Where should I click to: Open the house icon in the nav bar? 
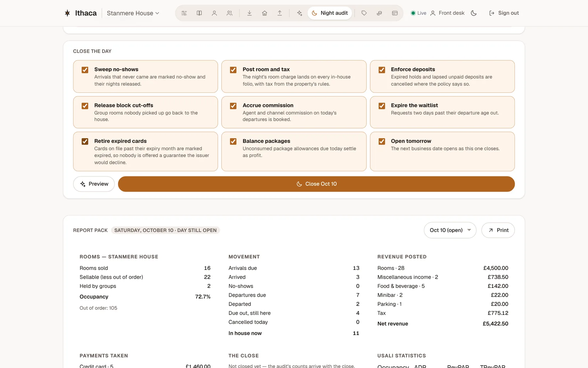click(265, 13)
